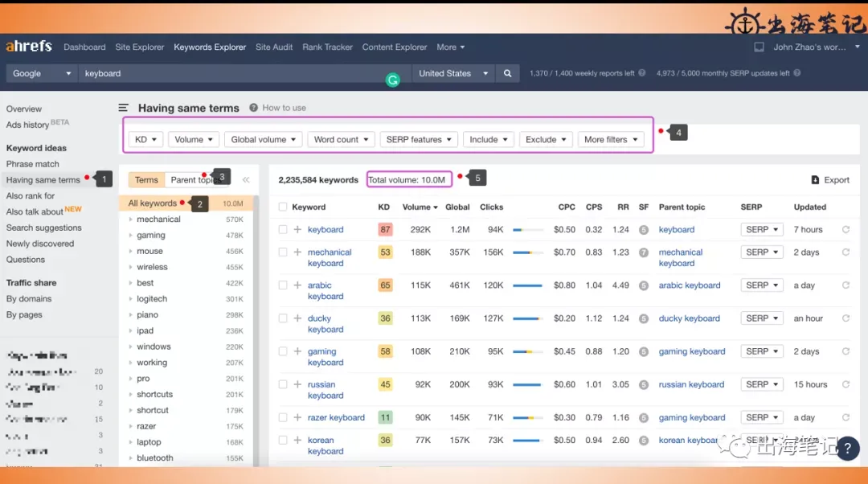Click the Export file icon
Viewport: 868px width, 484px height.
coord(815,180)
